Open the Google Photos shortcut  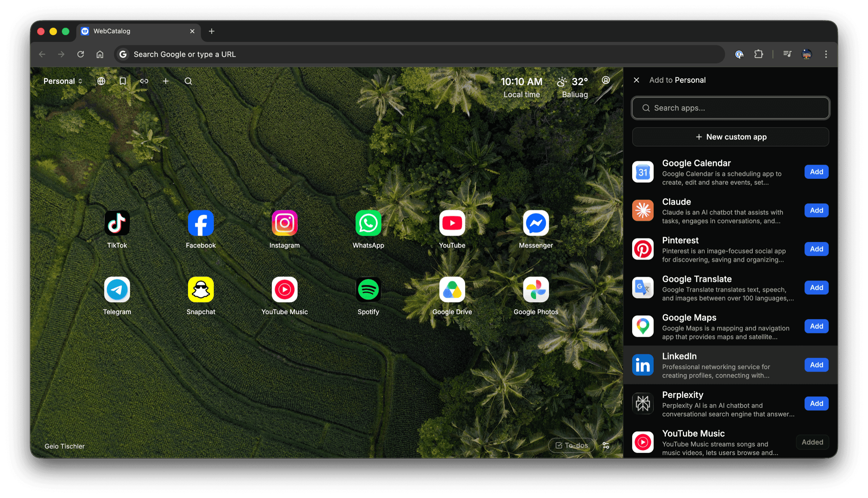coord(536,289)
